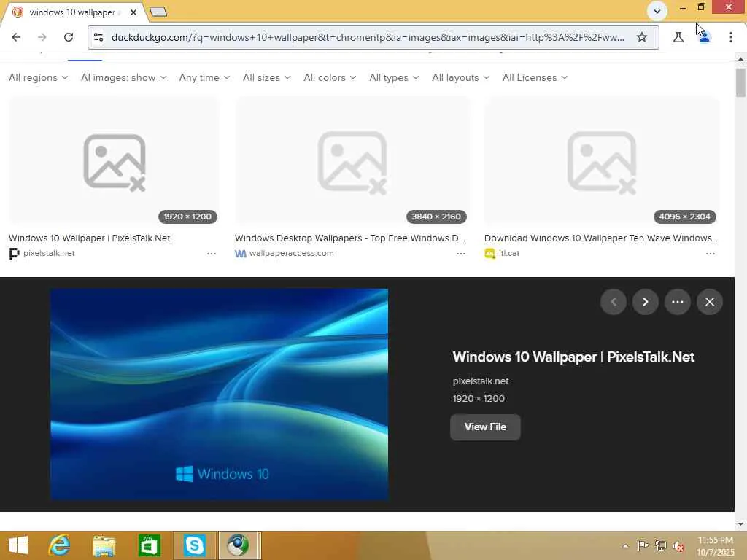Viewport: 747px width, 560px height.
Task: Open Skype from the taskbar
Action: (x=195, y=545)
